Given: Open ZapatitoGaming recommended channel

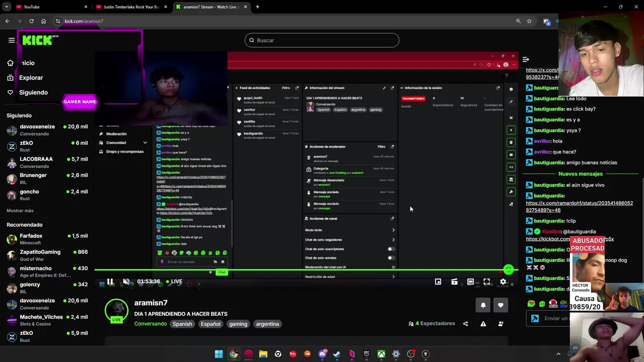Looking at the screenshot, I should point(47,255).
